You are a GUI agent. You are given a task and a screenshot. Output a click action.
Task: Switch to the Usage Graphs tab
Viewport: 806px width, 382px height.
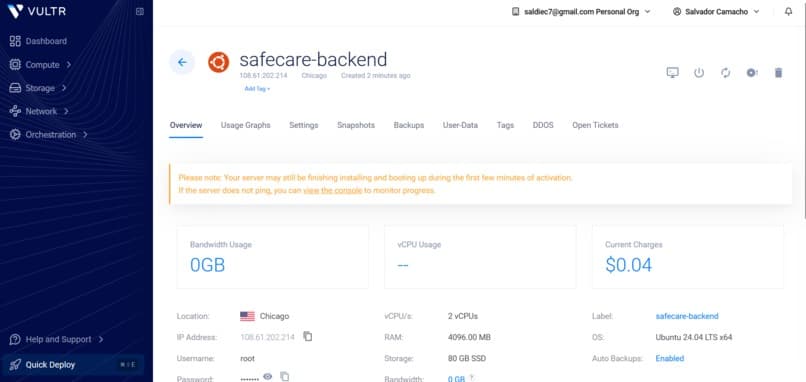tap(245, 125)
